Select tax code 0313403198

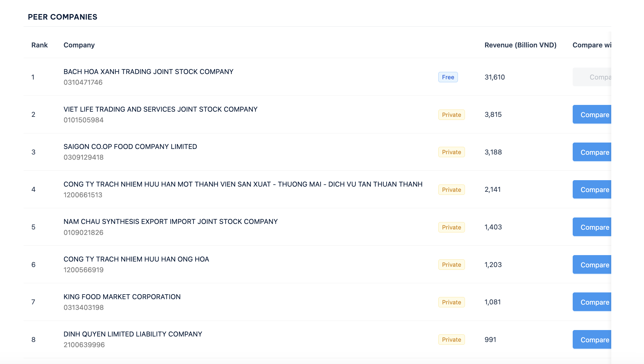click(84, 307)
